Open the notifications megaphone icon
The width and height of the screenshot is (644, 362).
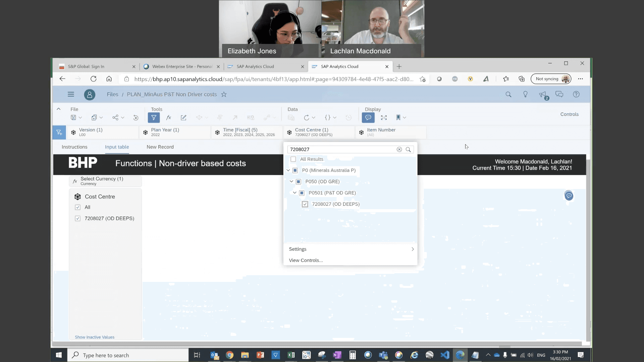pos(542,95)
